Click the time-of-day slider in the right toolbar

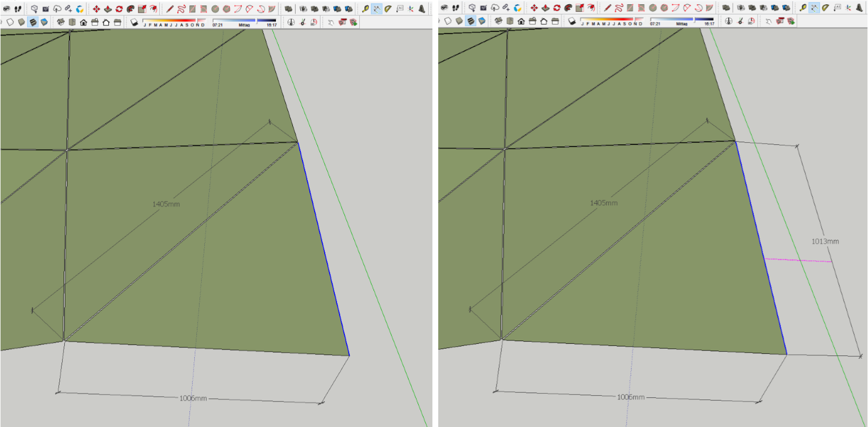pos(682,20)
